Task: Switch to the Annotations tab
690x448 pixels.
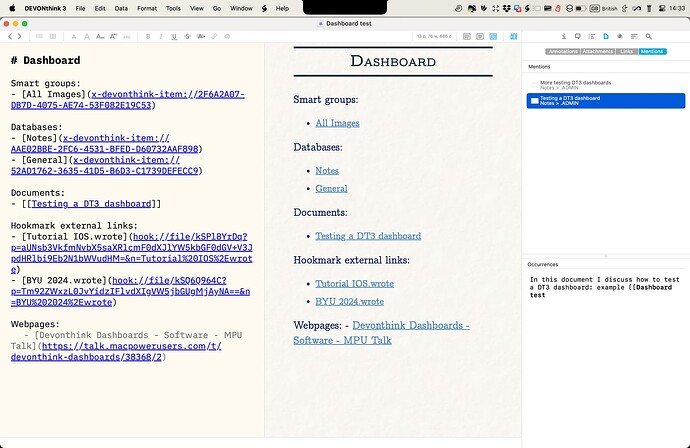Action: (563, 51)
